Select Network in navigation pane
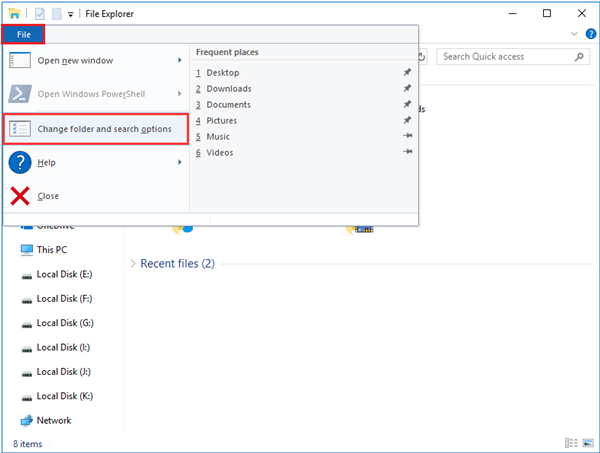The image size is (600, 453). pos(54,420)
